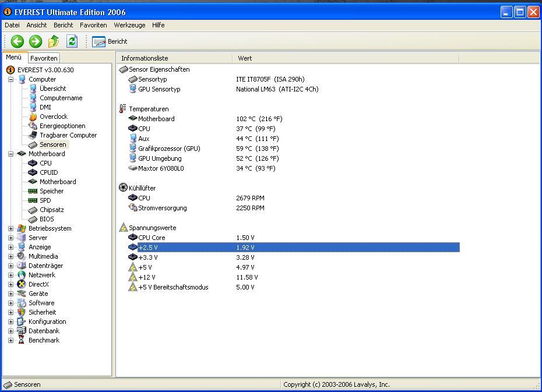
Task: Expand the Geräte node
Action: click(10, 294)
